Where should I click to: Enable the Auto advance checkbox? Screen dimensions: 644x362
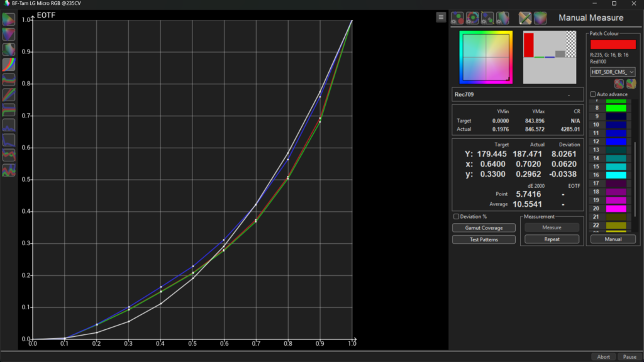(x=592, y=94)
